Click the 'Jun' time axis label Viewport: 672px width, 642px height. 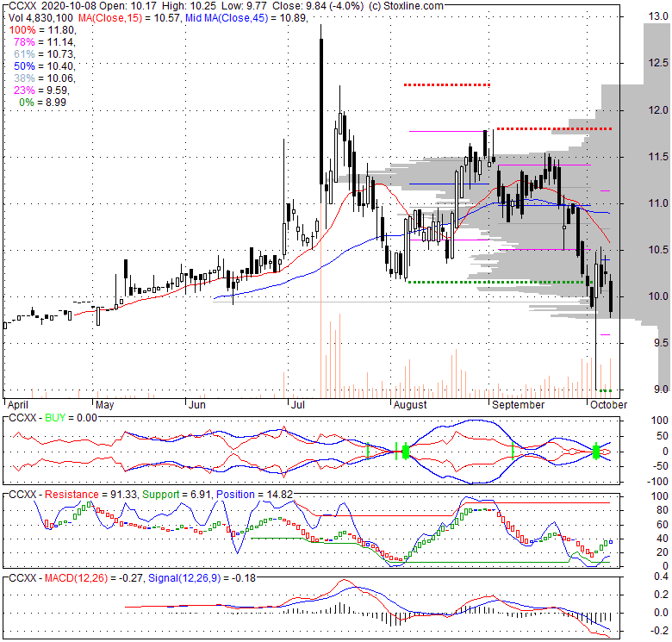coord(197,405)
